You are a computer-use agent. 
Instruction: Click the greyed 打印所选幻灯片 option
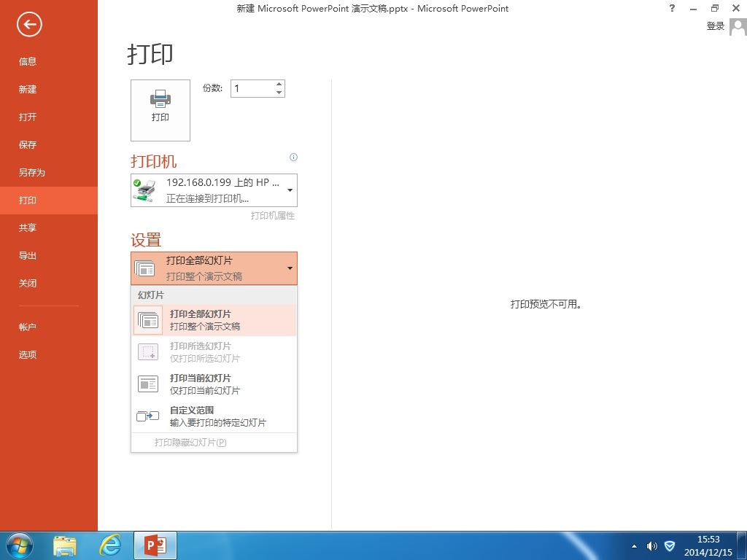pyautogui.click(x=214, y=352)
